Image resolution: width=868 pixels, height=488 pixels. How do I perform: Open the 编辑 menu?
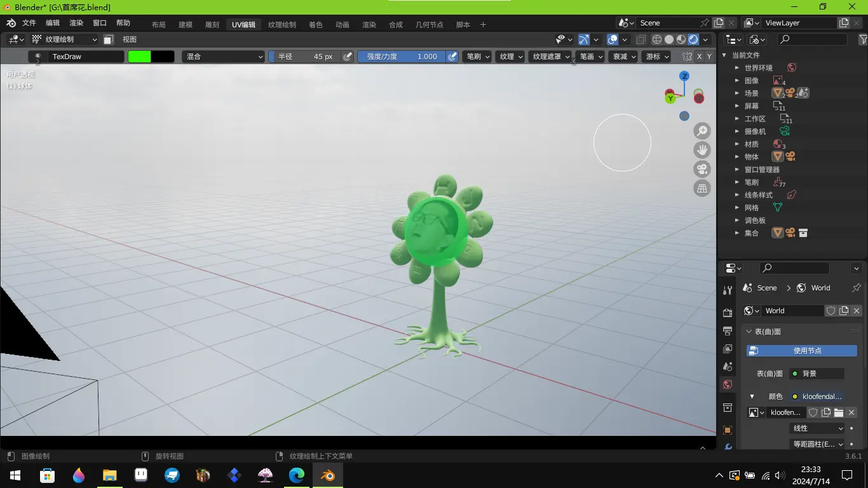pos(52,23)
